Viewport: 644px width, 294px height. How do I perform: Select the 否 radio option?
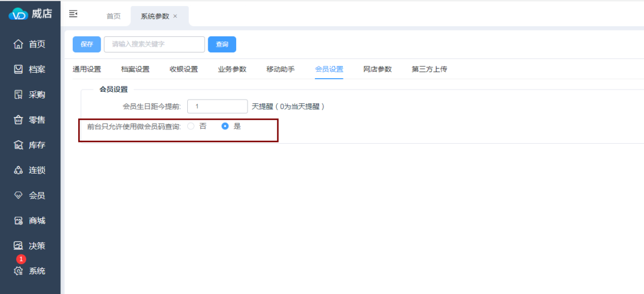(191, 126)
